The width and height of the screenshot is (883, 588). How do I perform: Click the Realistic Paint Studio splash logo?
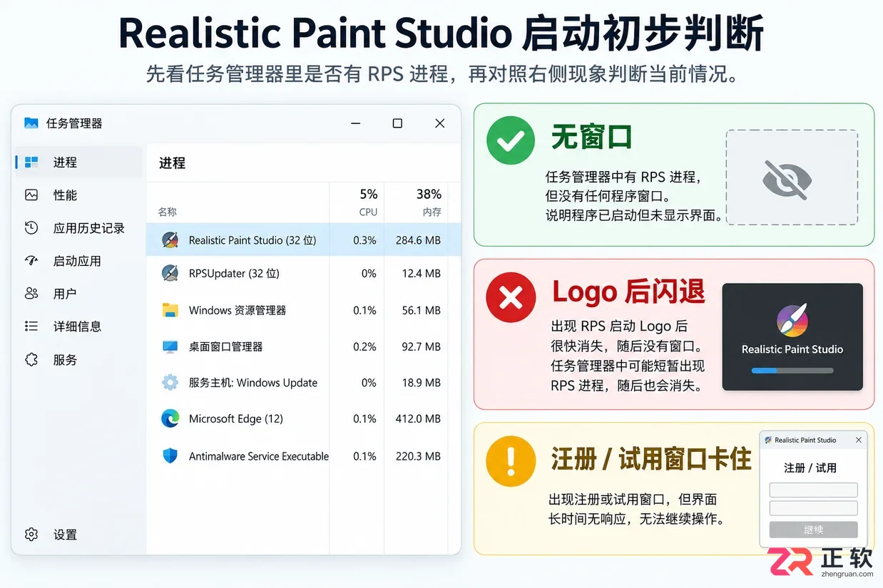[792, 320]
